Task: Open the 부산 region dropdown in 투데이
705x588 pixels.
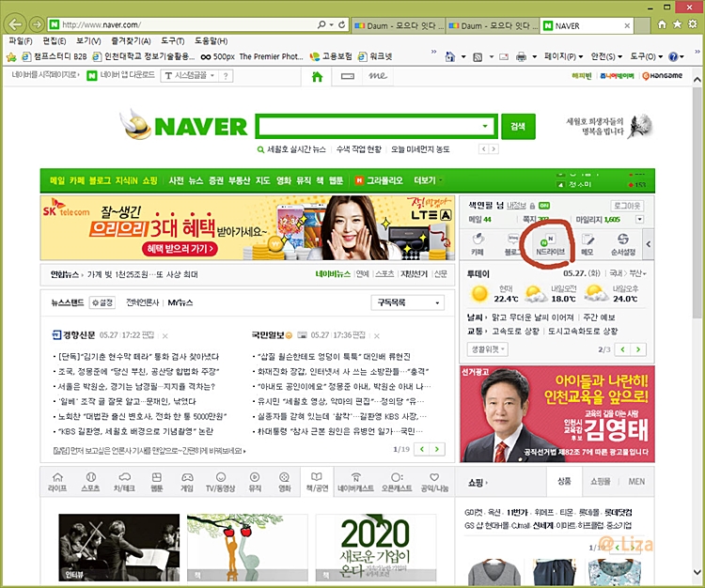Action: [x=638, y=273]
